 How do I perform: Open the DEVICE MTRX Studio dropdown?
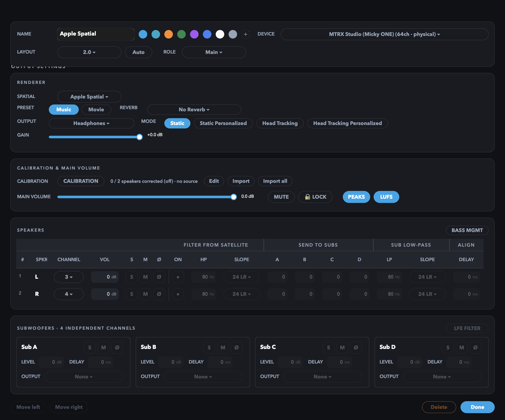click(384, 34)
